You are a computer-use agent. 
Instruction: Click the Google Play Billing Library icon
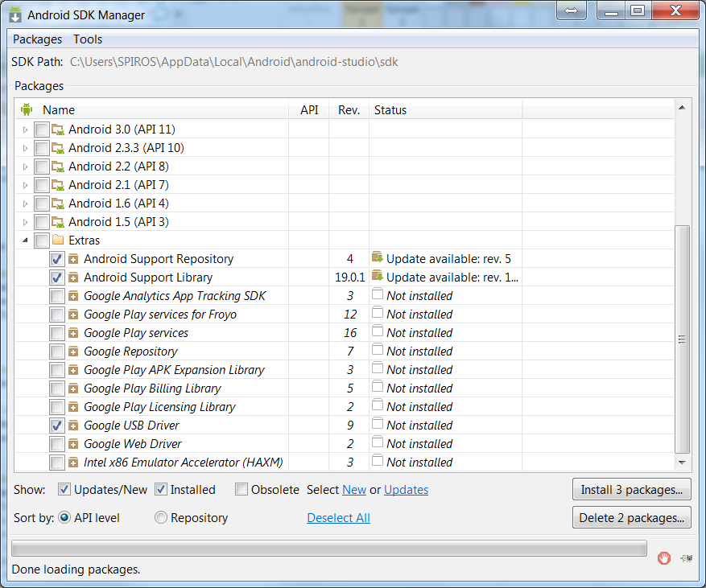tap(73, 389)
